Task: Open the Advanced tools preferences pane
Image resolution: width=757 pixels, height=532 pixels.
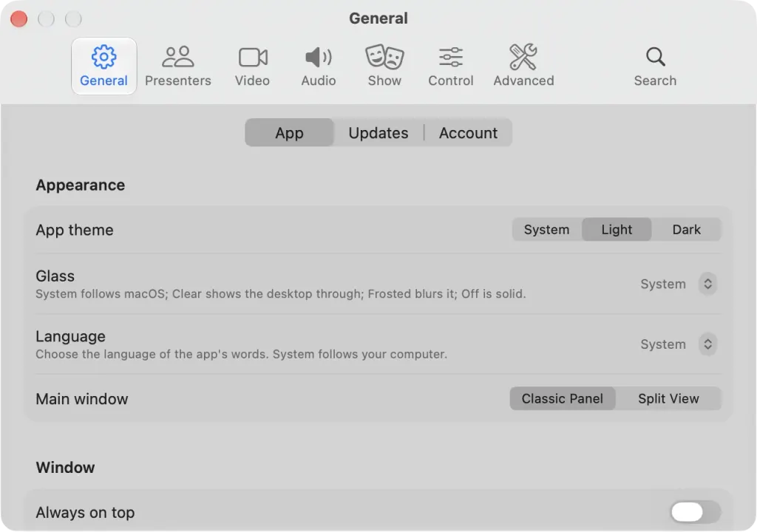Action: coord(524,66)
